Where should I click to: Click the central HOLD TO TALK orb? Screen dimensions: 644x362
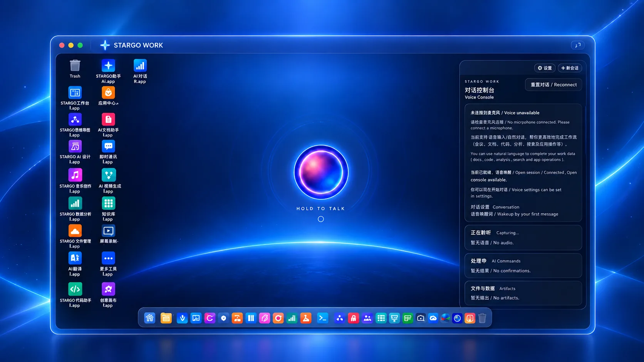tap(321, 172)
